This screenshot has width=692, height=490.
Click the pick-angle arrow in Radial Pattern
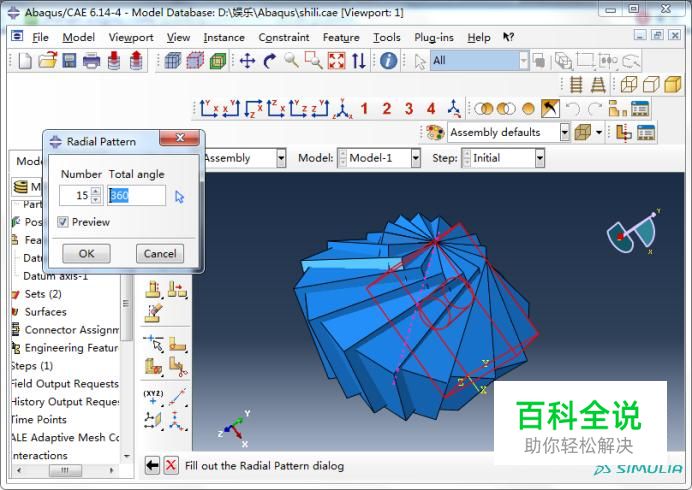(179, 196)
